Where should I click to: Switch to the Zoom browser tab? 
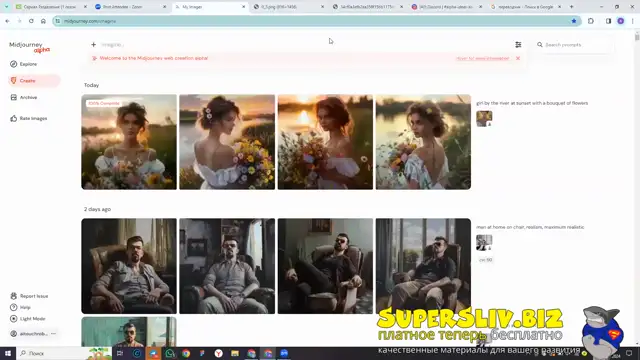pos(131,7)
